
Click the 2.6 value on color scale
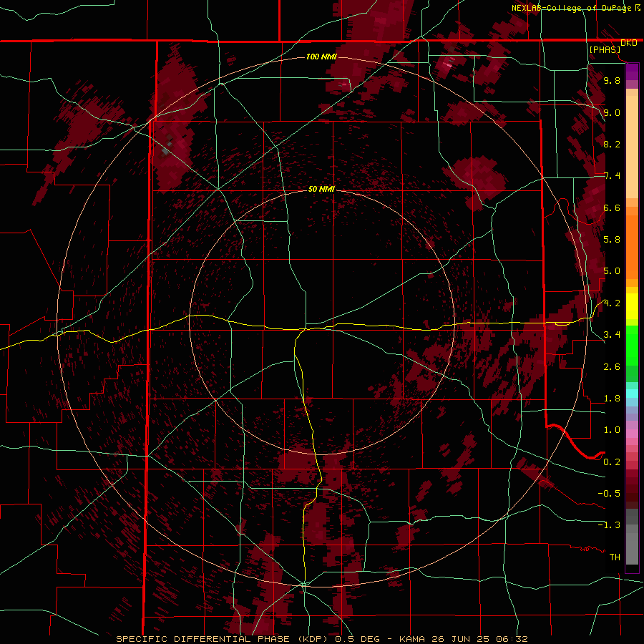tap(612, 367)
